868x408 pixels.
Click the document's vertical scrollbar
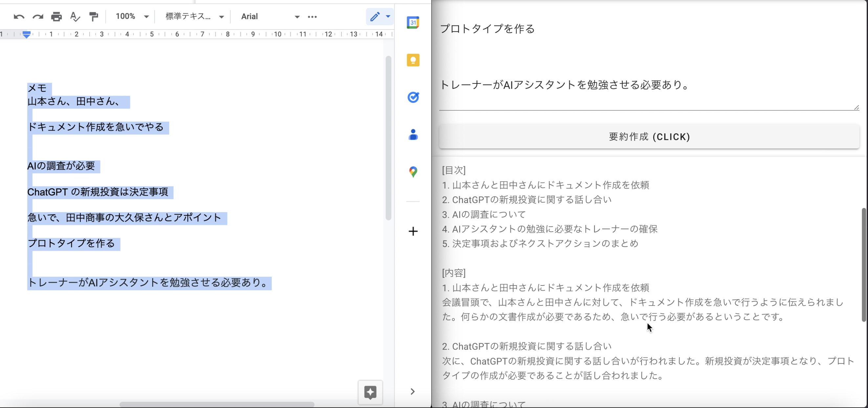click(x=388, y=138)
